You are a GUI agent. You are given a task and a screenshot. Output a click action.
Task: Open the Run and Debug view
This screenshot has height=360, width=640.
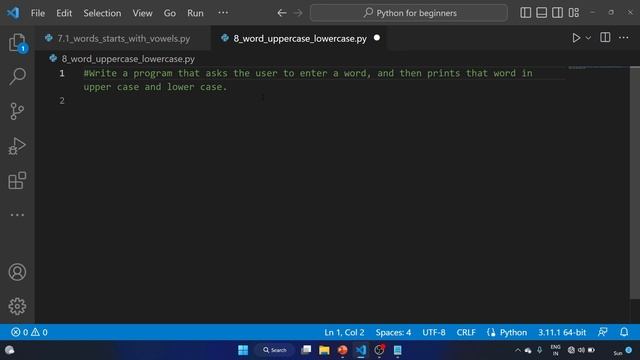[x=17, y=146]
